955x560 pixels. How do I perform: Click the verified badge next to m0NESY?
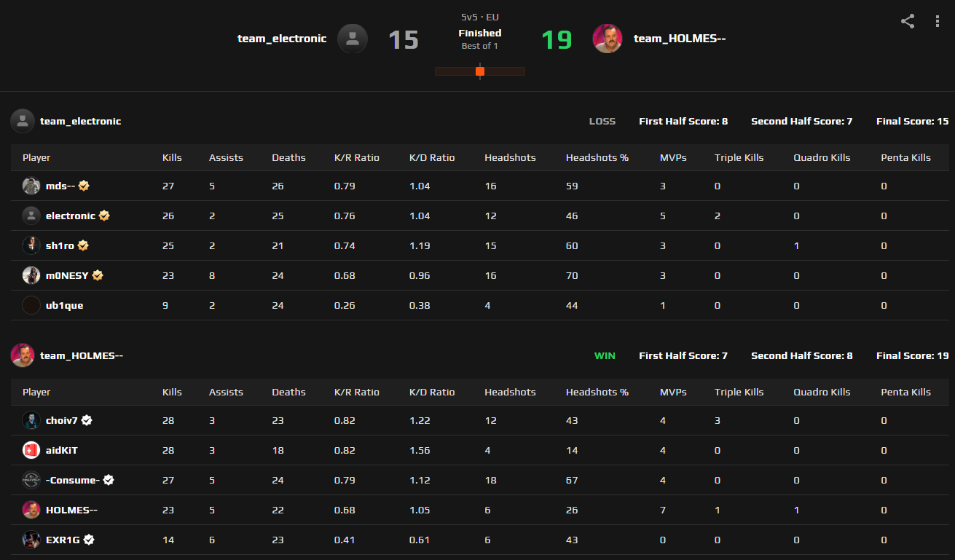(97, 275)
